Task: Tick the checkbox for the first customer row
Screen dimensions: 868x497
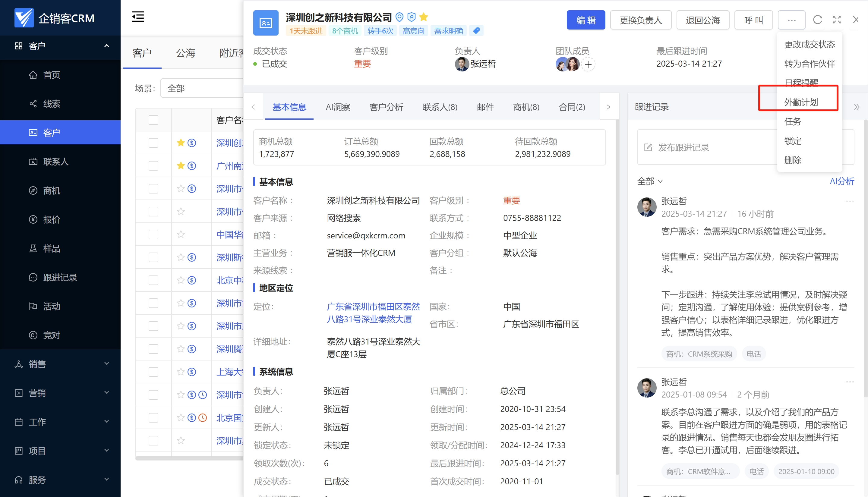Action: [153, 143]
